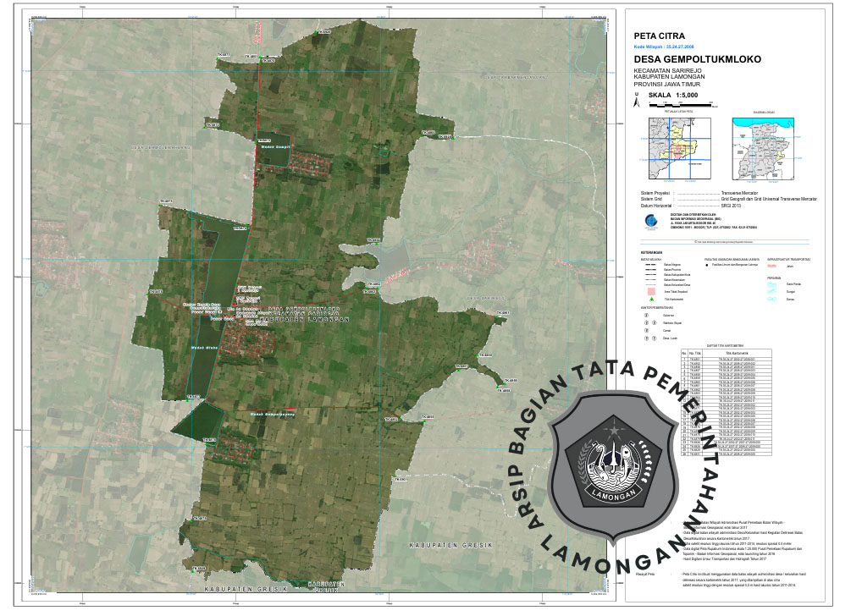Click the green Titik Kartometrik triangle in legend
Screen dimensions: 862x616
pos(649,299)
